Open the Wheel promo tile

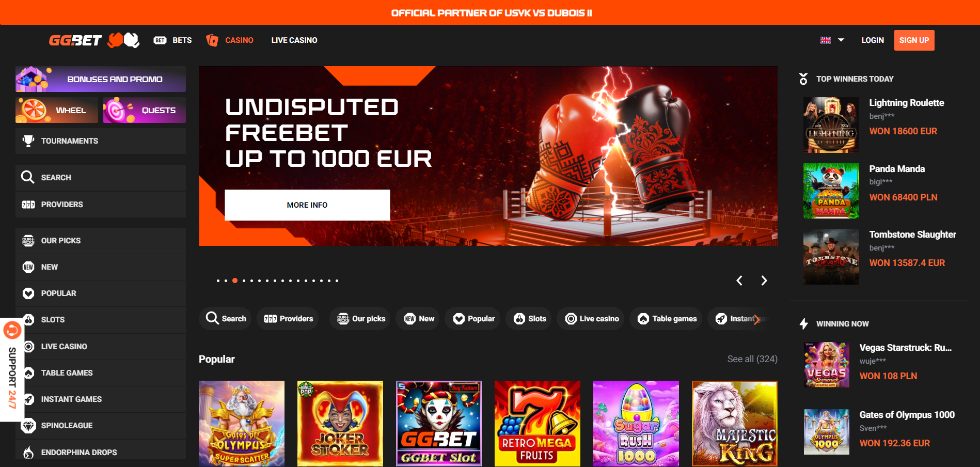57,110
